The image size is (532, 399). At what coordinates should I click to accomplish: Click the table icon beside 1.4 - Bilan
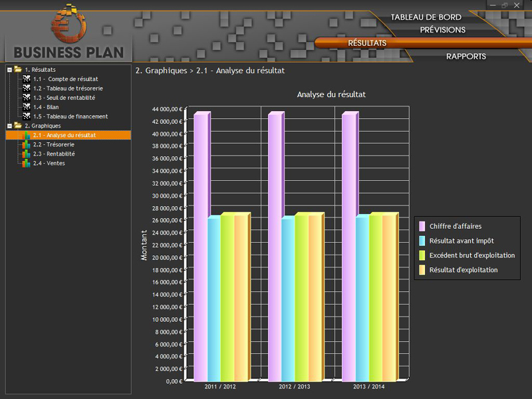pyautogui.click(x=27, y=107)
